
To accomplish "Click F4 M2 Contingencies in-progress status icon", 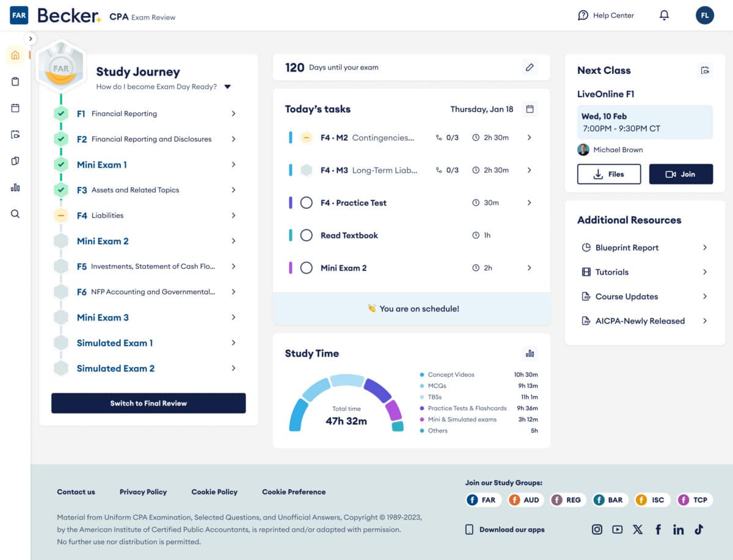I will 307,137.
